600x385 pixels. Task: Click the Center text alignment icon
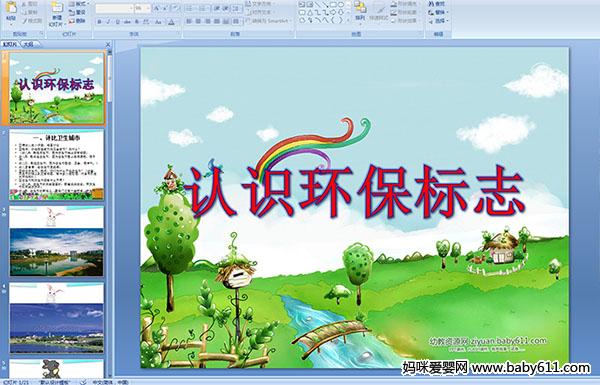[199, 21]
